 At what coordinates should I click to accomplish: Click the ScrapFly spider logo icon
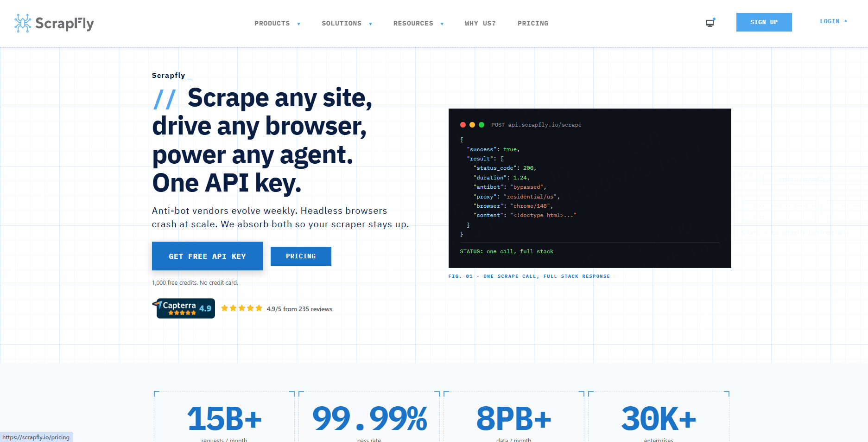point(23,23)
